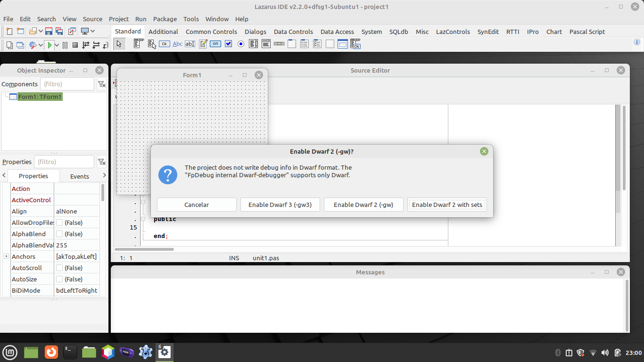The width and height of the screenshot is (644, 362).
Task: Open the Run button dropdown arrow
Action: (x=57, y=45)
